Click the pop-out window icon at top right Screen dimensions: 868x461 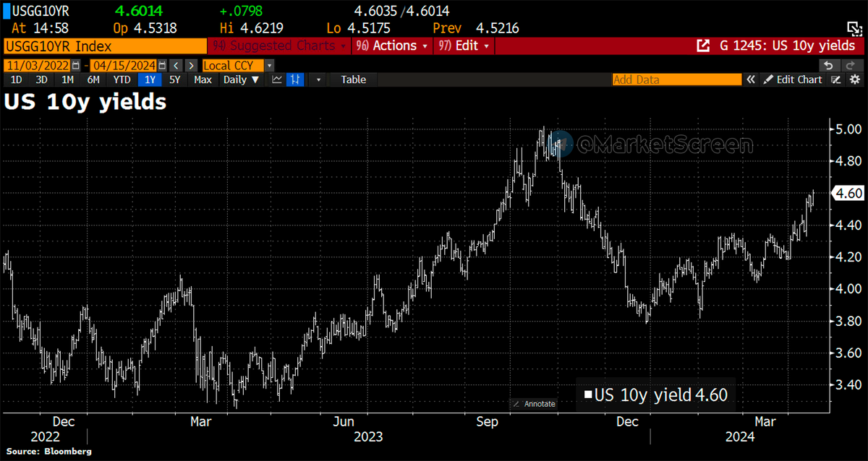pyautogui.click(x=854, y=29)
